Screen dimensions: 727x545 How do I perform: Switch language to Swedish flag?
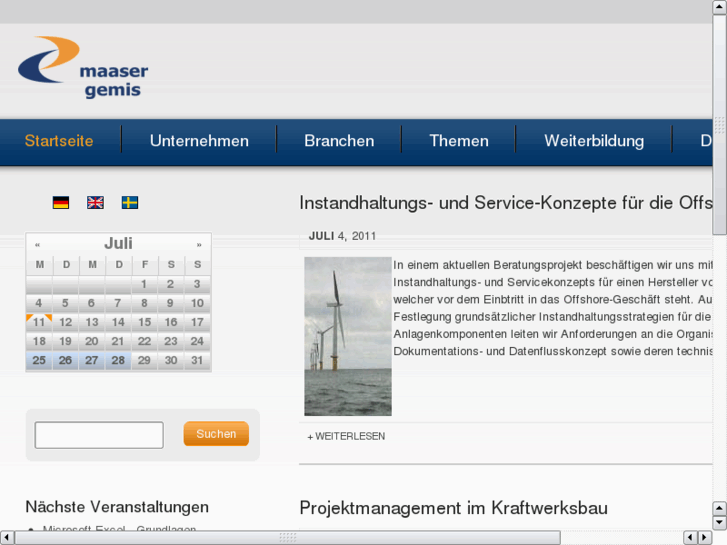pos(130,203)
